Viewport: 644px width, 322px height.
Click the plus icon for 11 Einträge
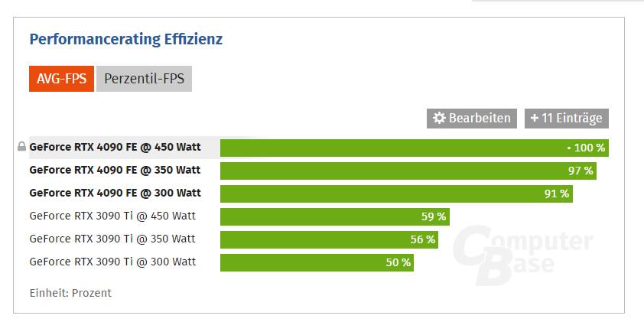[534, 119]
